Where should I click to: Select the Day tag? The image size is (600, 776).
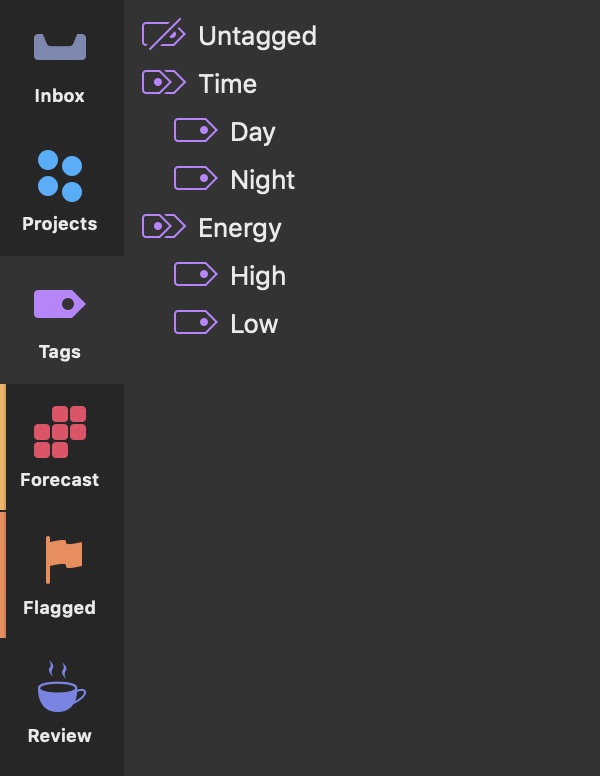(362, 131)
